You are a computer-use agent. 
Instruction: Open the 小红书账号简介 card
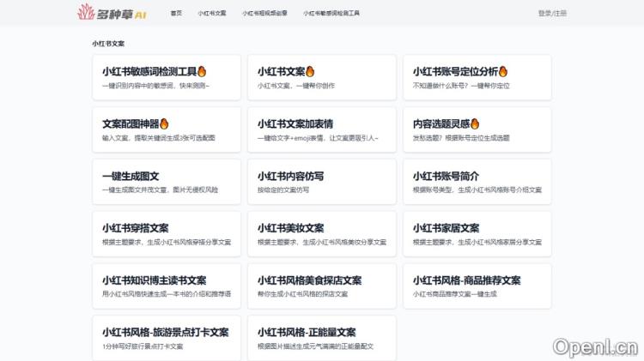pyautogui.click(x=477, y=182)
